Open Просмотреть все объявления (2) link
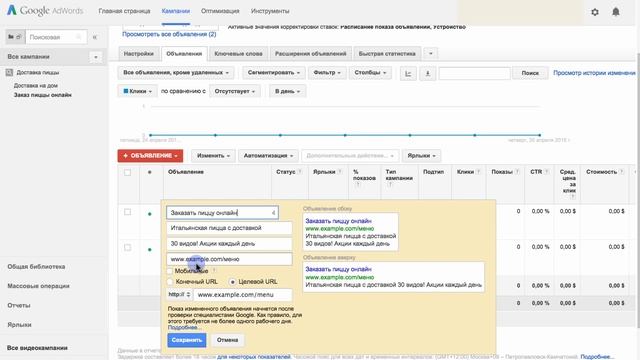Image resolution: width=640 pixels, height=360 pixels. pos(169,34)
